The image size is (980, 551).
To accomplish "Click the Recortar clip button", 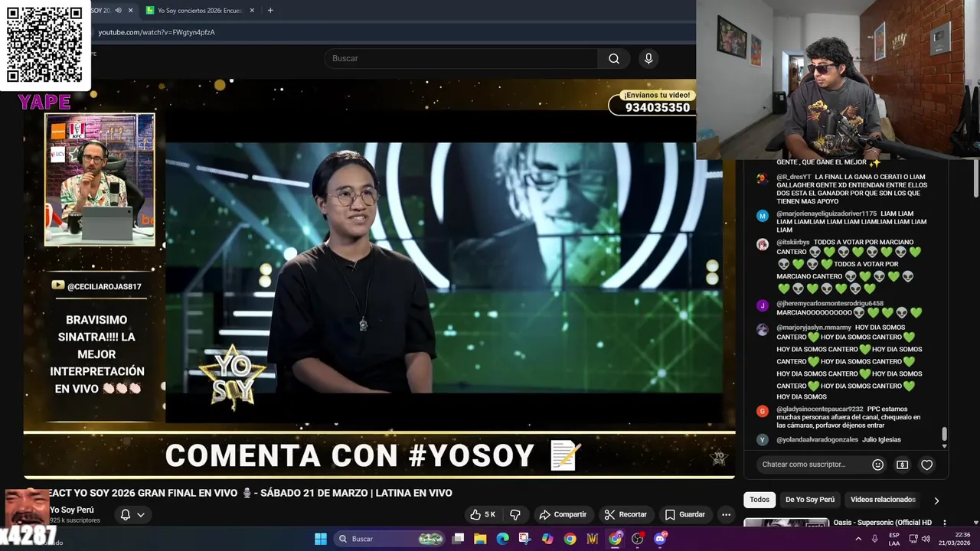I will click(x=626, y=514).
